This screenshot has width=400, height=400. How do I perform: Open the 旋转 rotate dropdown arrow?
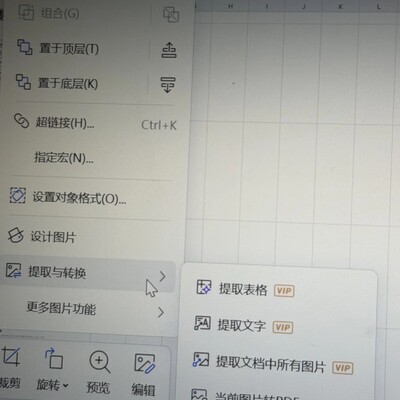[x=66, y=386]
